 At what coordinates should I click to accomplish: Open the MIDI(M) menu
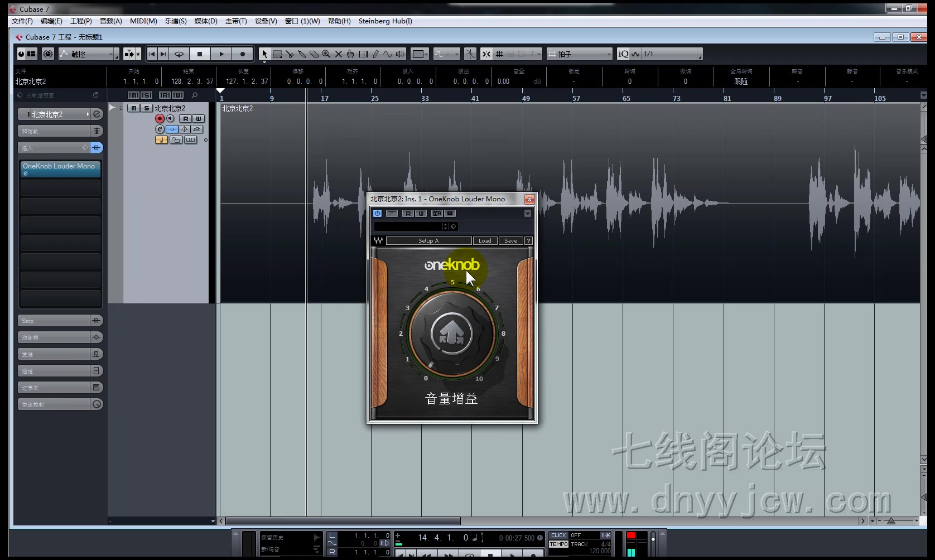[143, 21]
